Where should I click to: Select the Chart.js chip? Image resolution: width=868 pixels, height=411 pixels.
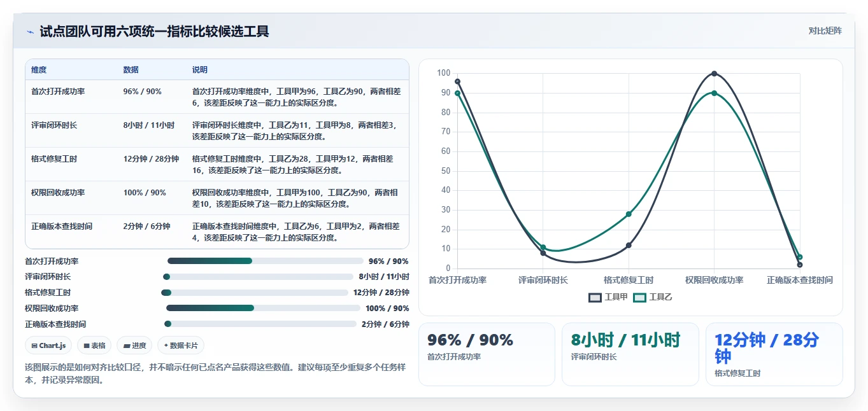point(48,345)
